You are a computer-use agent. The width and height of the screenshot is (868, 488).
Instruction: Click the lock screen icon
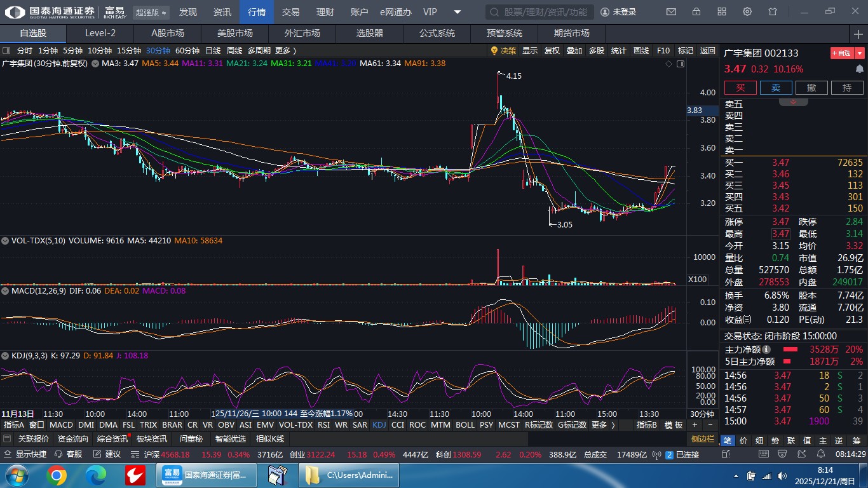696,12
